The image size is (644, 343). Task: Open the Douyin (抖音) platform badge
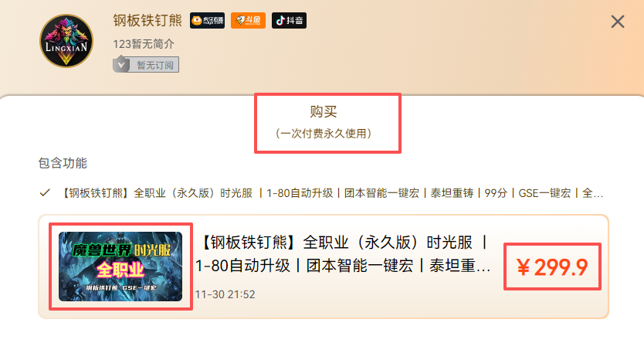tap(289, 21)
